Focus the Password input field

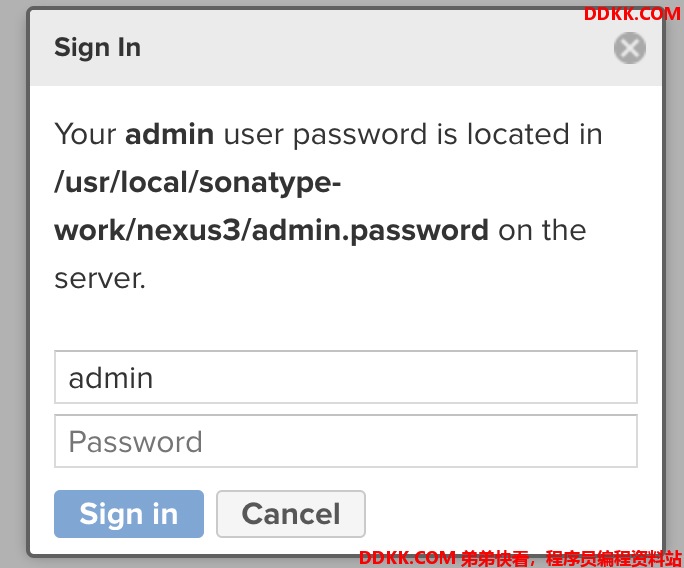[x=346, y=441]
